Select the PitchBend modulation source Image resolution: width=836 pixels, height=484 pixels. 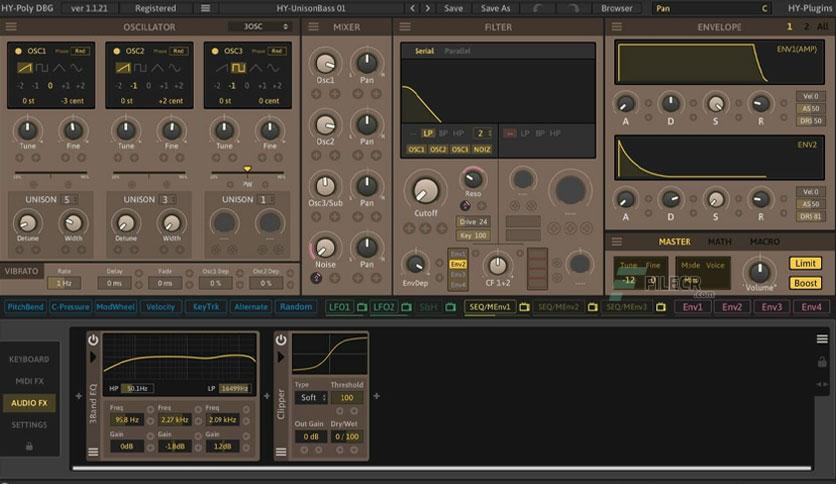coord(25,307)
